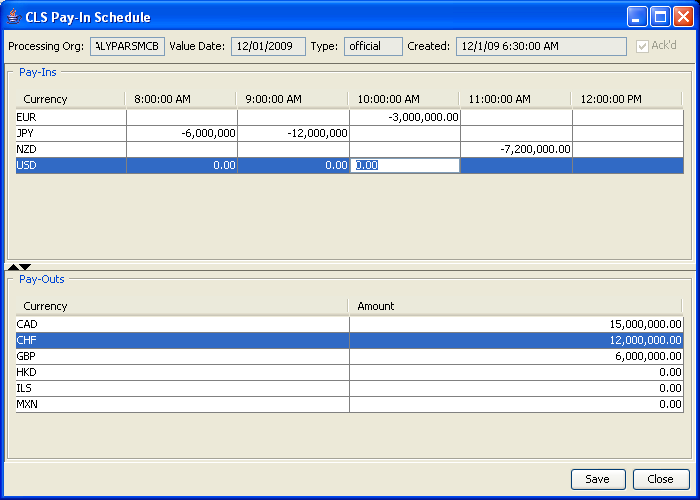Collapse split pane using the up arrow
The width and height of the screenshot is (700, 500).
coord(13,267)
